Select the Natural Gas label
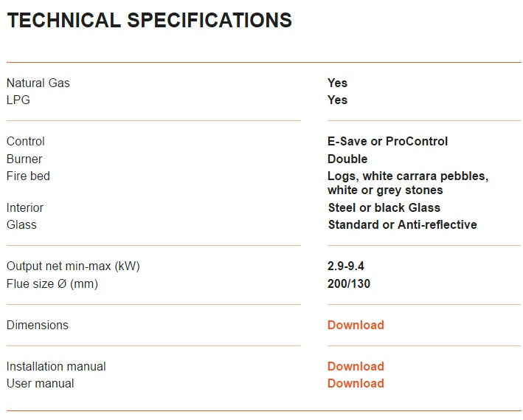523x420 pixels. pyautogui.click(x=38, y=83)
